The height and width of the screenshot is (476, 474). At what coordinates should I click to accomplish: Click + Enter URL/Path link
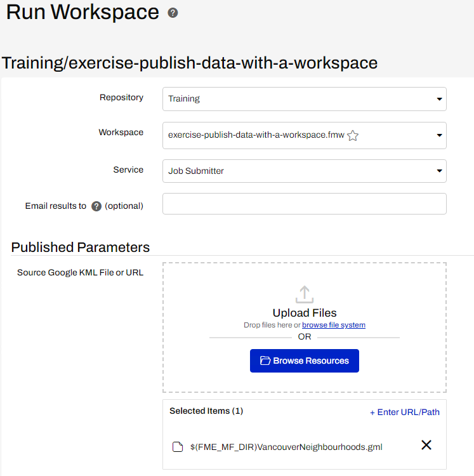point(404,413)
